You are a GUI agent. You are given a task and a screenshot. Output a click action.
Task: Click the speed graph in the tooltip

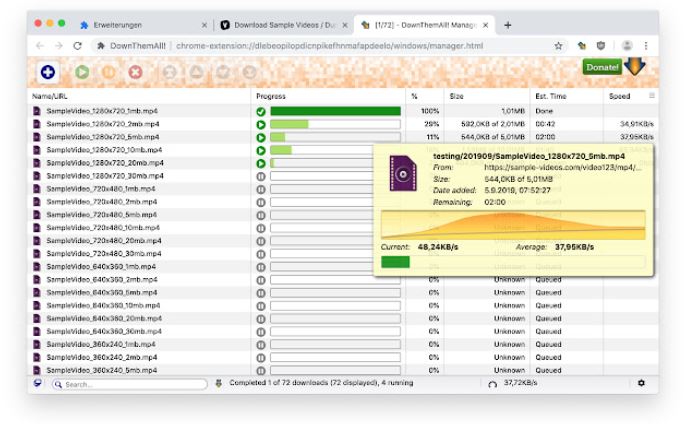[x=513, y=225]
